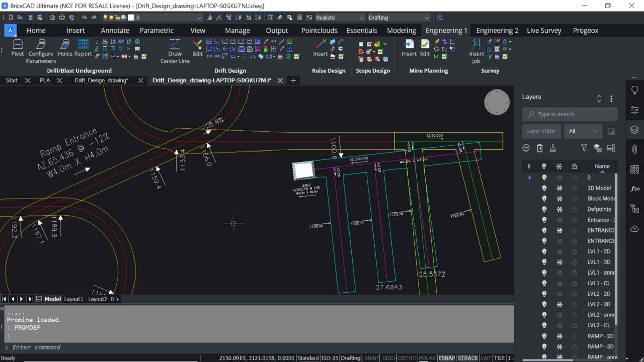
Task: Switch to the Modeling ribbon tab
Action: point(401,30)
